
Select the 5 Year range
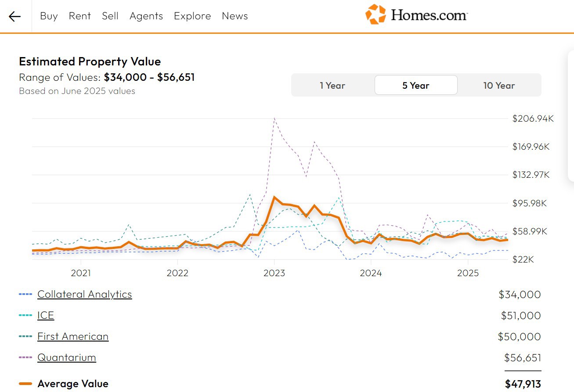(415, 85)
